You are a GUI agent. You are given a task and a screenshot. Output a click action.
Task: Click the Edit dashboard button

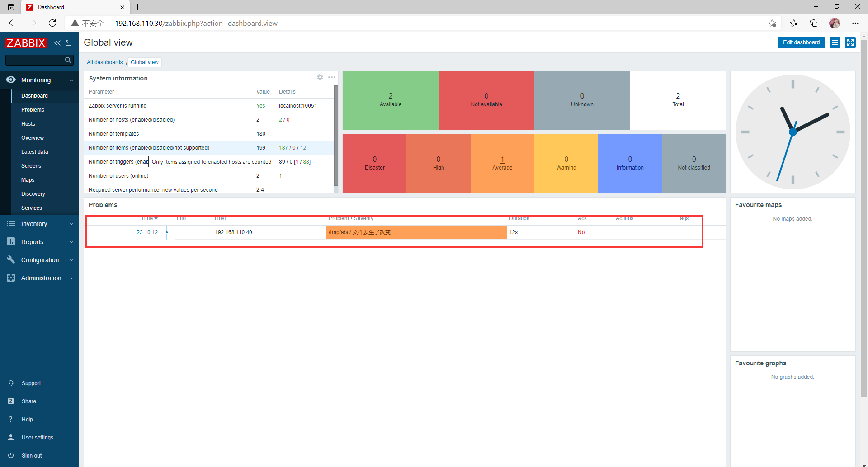click(x=801, y=42)
